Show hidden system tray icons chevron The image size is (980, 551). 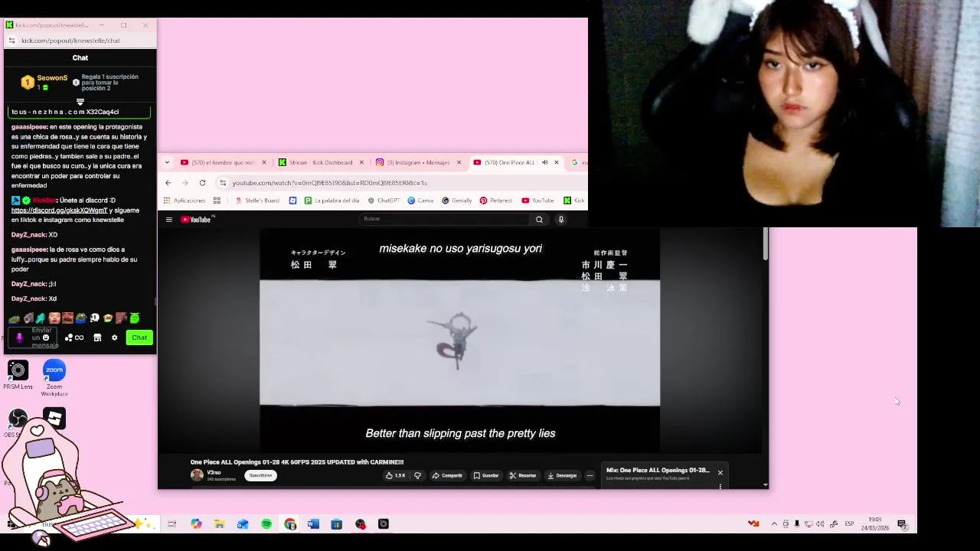tap(774, 524)
